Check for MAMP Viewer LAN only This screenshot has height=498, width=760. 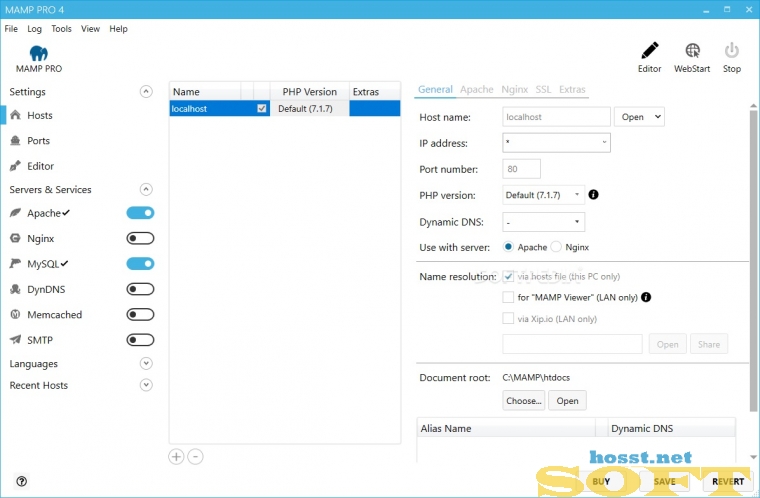[x=508, y=297]
